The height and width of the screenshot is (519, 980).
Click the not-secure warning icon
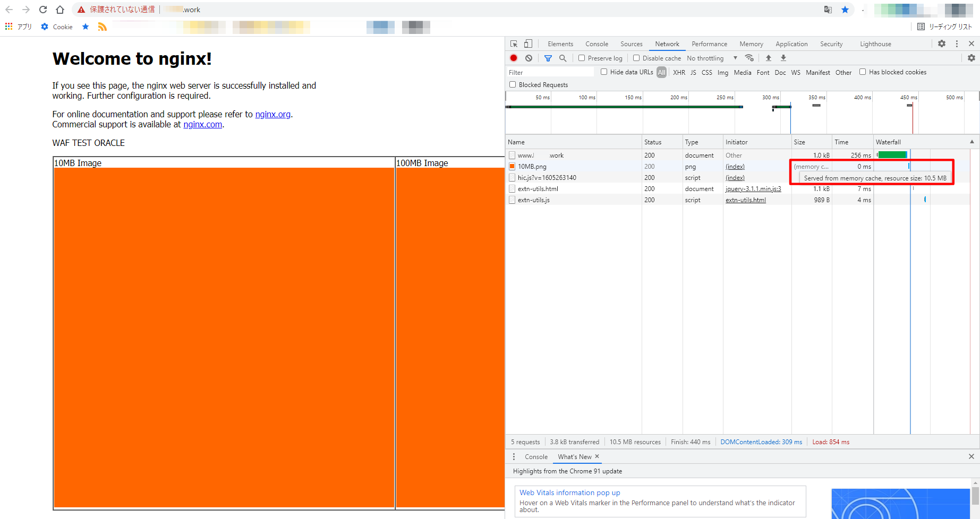point(81,10)
